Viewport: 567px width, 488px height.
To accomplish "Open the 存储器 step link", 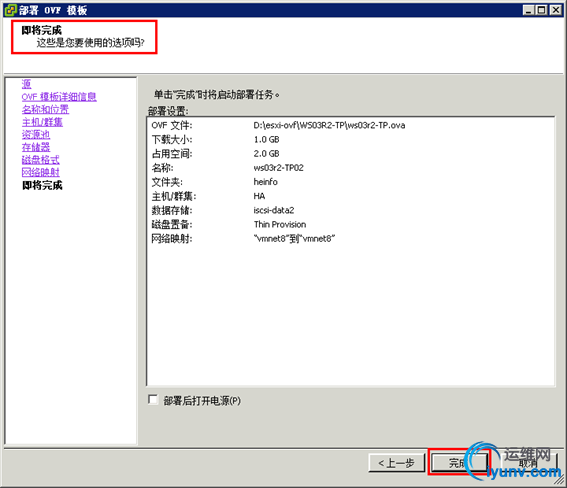I will (36, 147).
